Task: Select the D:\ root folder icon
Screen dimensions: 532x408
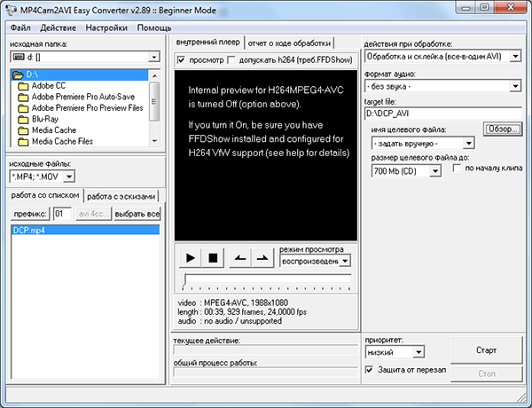Action: click(18, 75)
